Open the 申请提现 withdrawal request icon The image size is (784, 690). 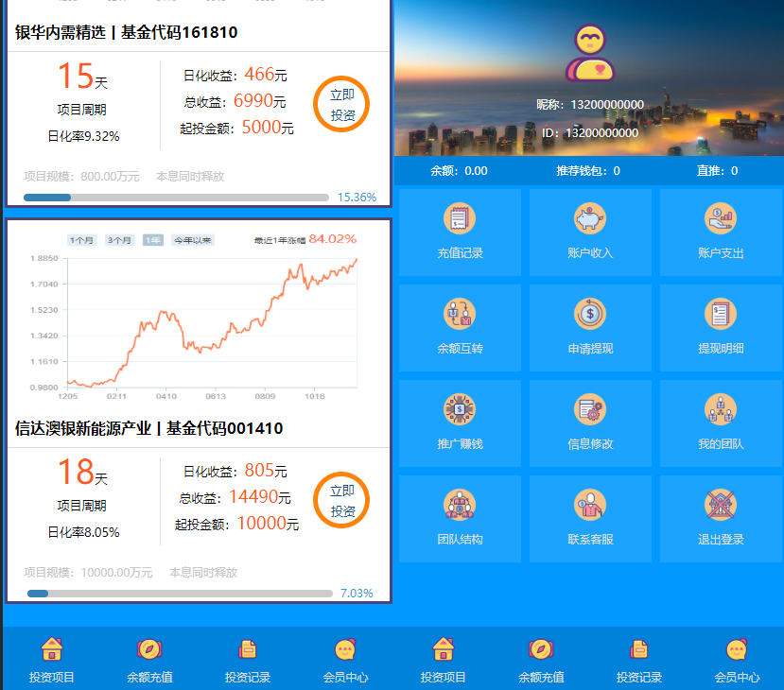click(x=590, y=314)
